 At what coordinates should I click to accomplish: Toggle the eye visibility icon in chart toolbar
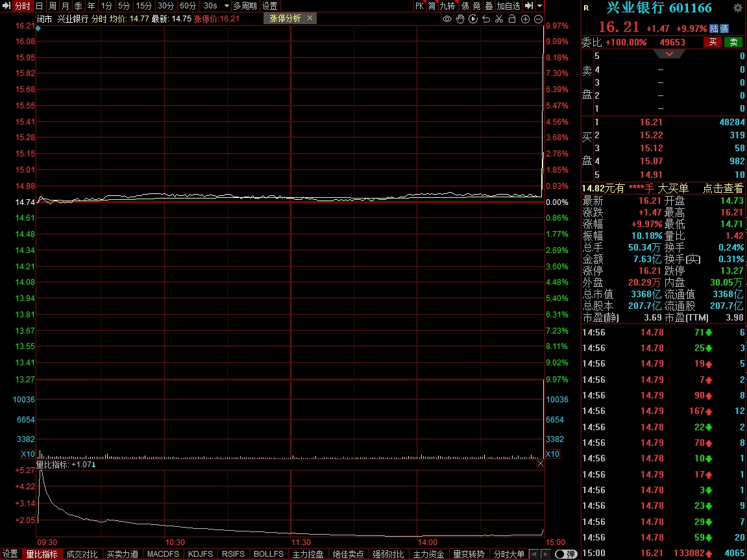point(447,19)
